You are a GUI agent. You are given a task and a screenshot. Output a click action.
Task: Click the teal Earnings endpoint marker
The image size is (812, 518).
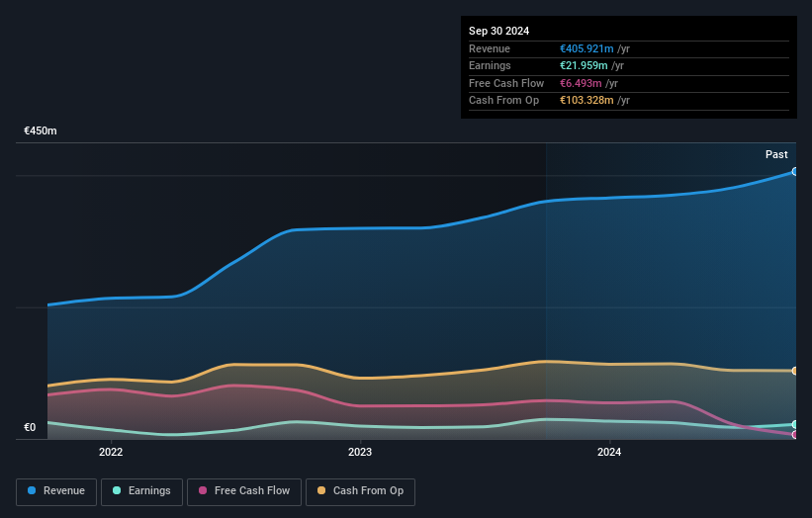[795, 424]
